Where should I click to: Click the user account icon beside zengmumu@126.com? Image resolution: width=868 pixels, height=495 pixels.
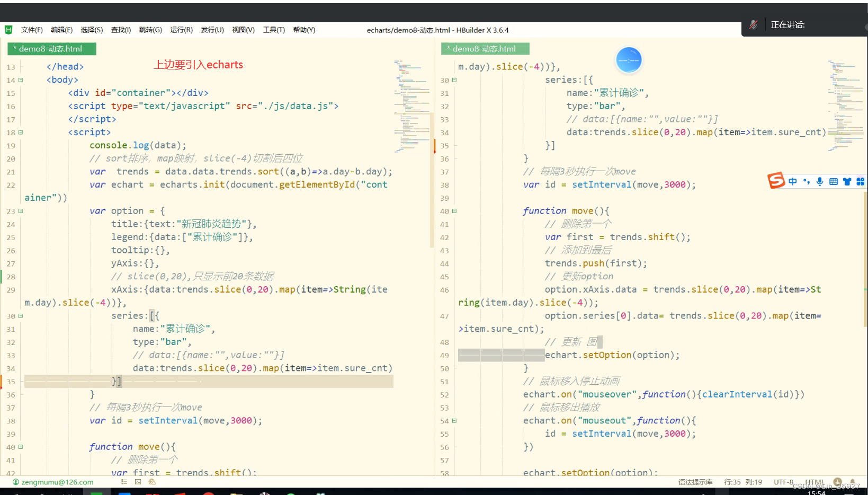click(16, 482)
